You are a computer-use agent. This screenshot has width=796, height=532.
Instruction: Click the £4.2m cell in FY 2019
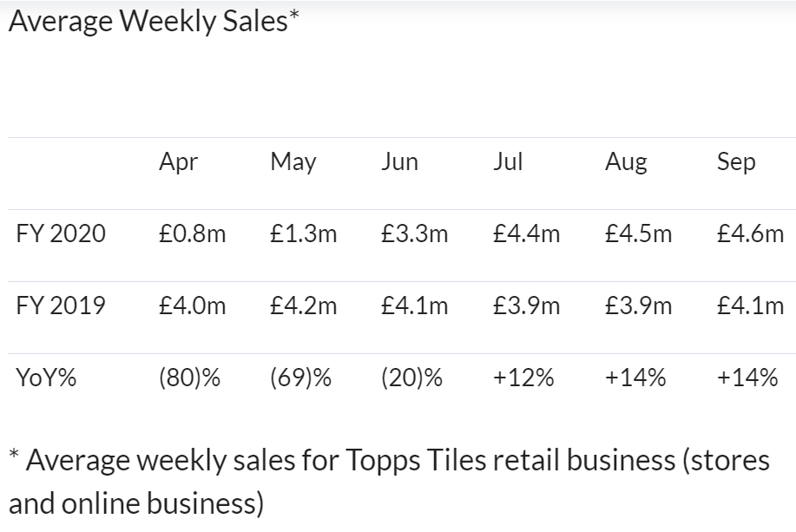pos(303,306)
